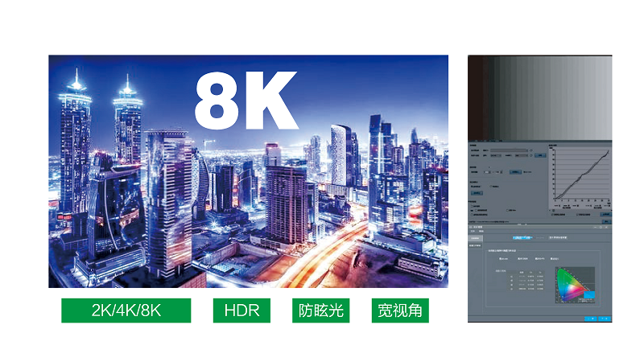
Task: Click the bottom-right blue button in lower window
Action: [x=604, y=319]
